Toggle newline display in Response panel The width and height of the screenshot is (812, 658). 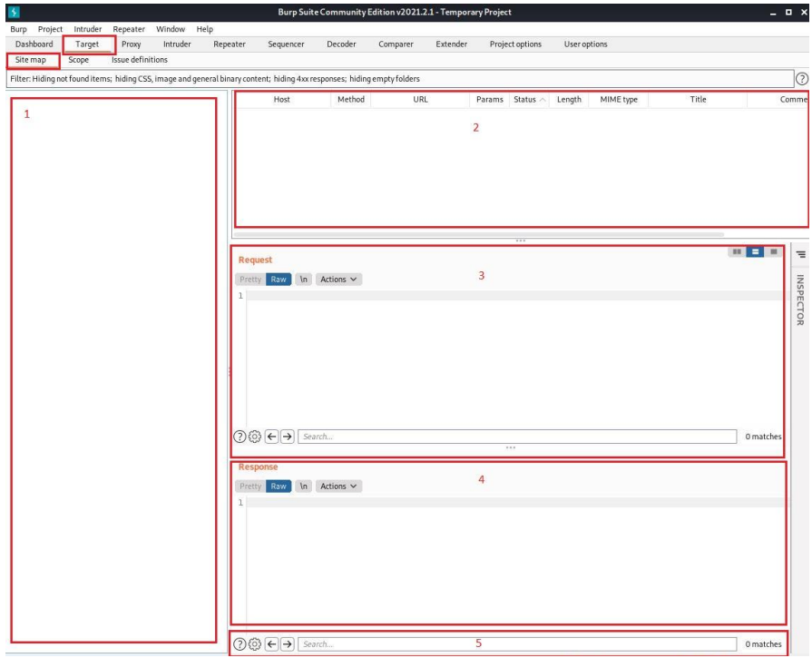(x=303, y=486)
